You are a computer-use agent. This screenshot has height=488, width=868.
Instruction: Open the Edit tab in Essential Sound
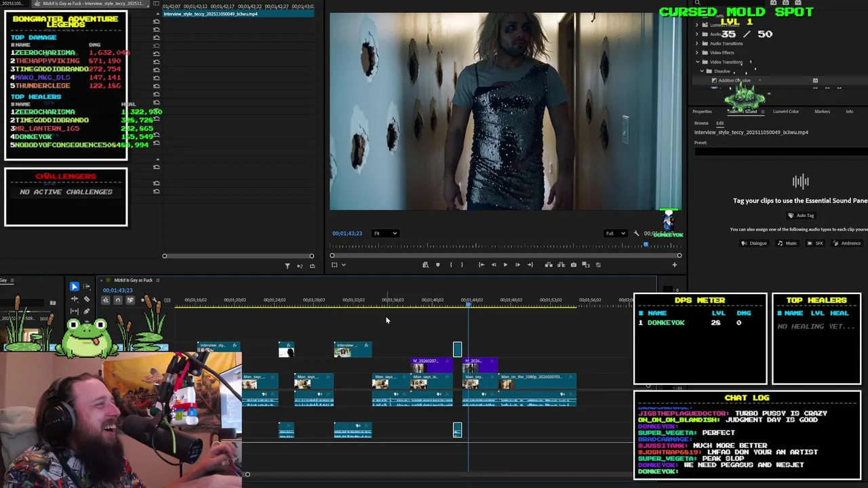click(719, 123)
